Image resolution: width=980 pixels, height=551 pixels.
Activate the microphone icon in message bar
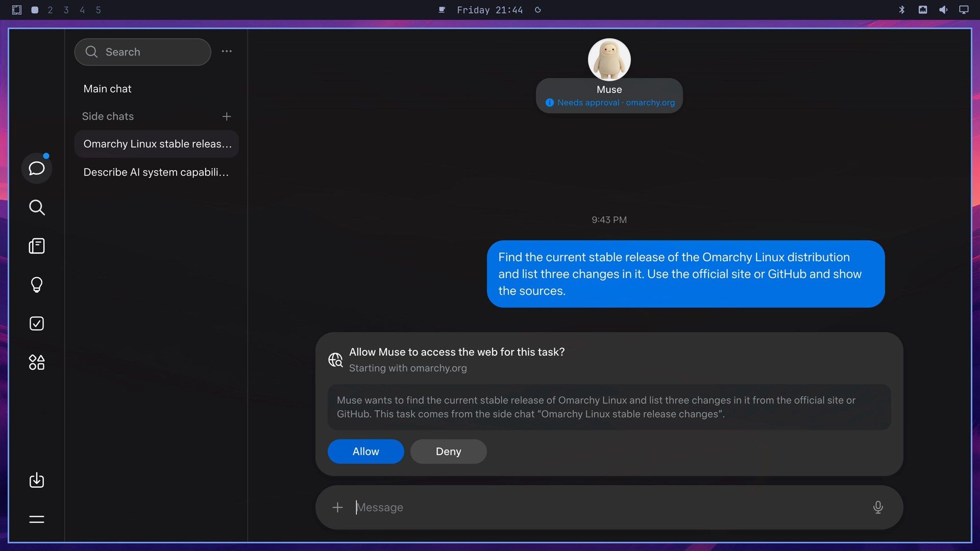tap(878, 507)
